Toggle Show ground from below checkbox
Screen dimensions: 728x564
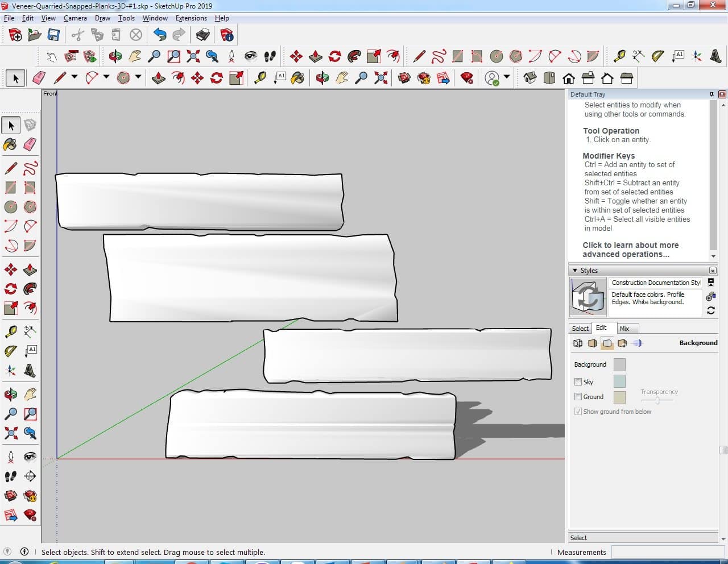pyautogui.click(x=578, y=412)
